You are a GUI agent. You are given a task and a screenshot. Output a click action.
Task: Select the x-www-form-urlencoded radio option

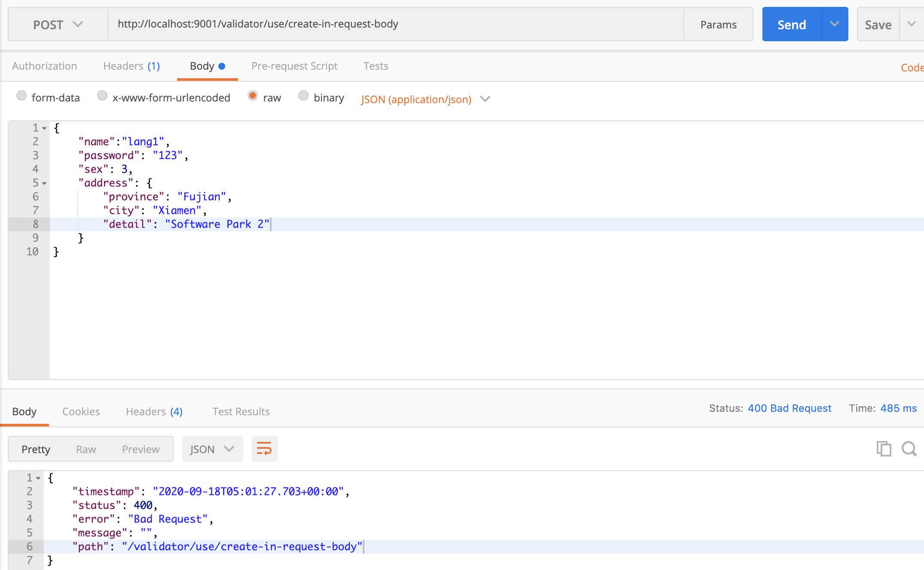[102, 96]
